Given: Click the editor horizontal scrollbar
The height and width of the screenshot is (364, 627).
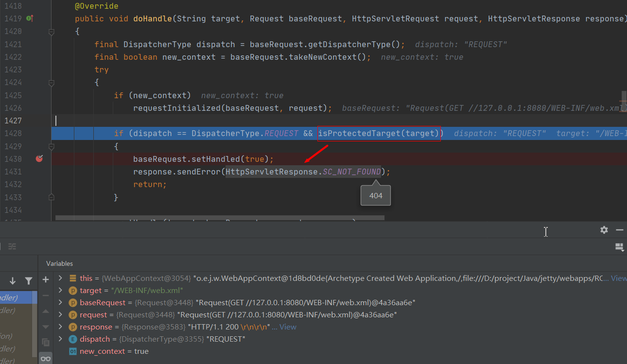Looking at the screenshot, I should [x=220, y=218].
